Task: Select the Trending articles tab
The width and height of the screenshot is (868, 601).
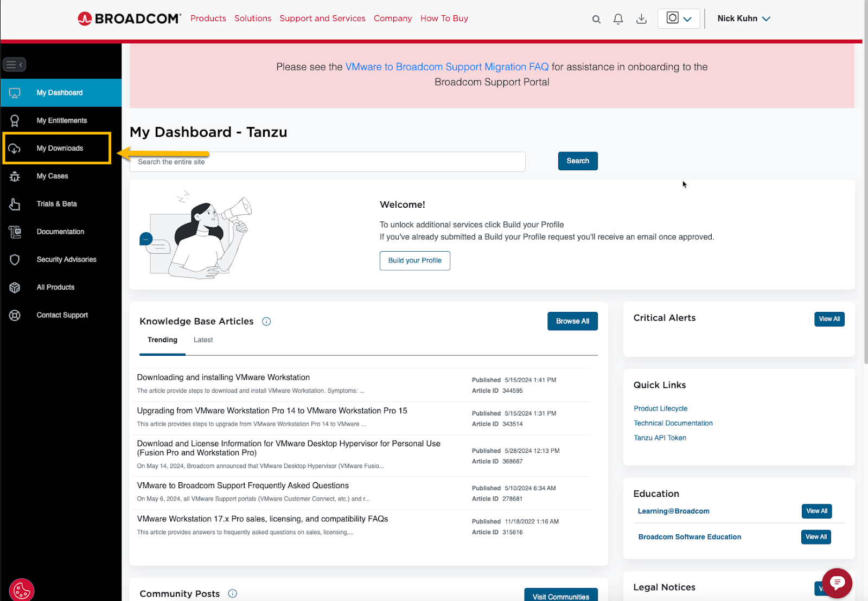Action: tap(162, 340)
